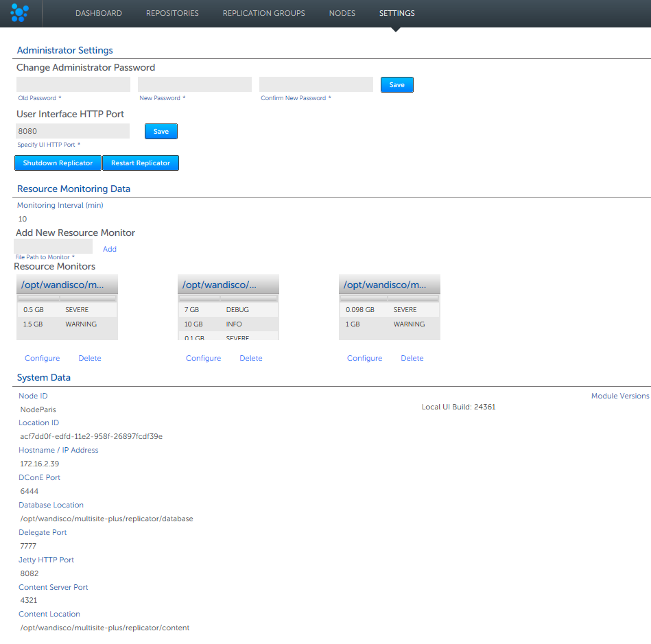This screenshot has height=644, width=651.
Task: Focus the New Password field
Action: [x=195, y=84]
